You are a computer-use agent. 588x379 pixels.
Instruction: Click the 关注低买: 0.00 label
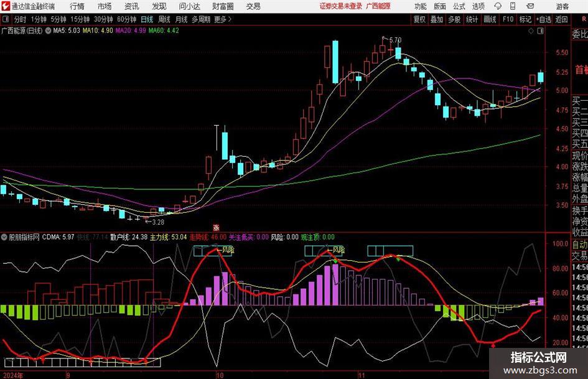(x=249, y=237)
